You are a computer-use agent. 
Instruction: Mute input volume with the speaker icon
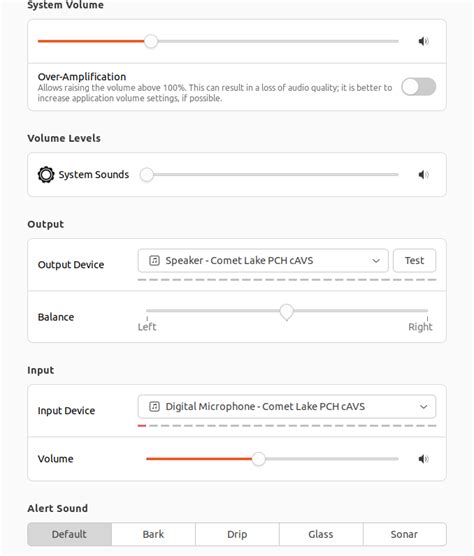coord(423,459)
